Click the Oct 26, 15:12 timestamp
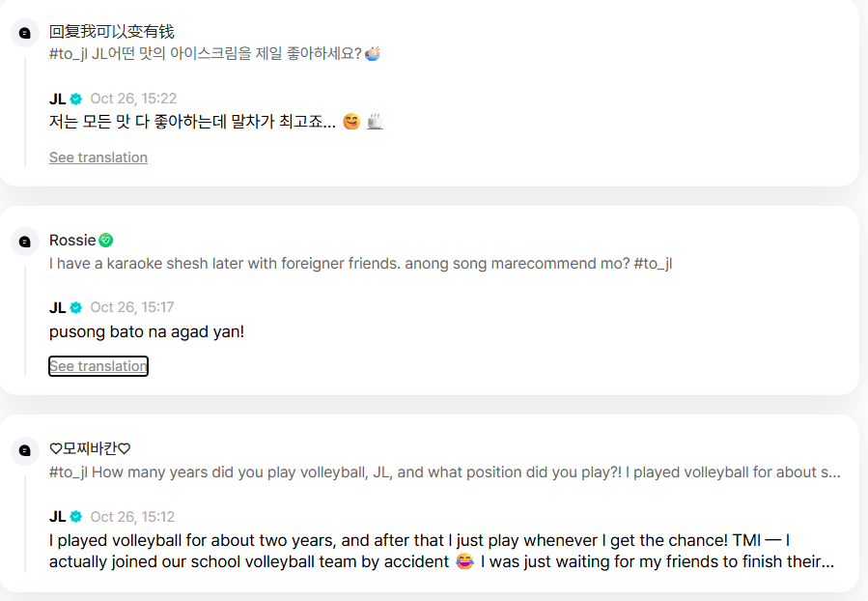This screenshot has width=868, height=601. click(132, 517)
